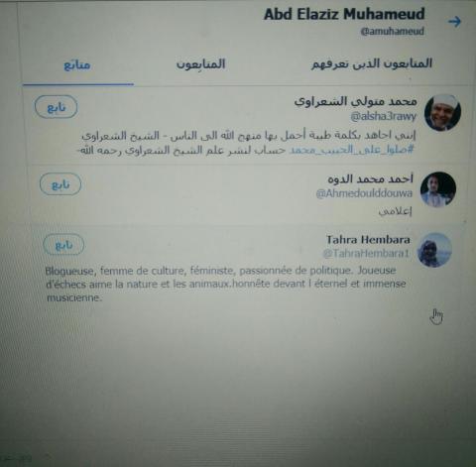Select the Abd Elaziz Muhameud page title
Image resolution: width=476 pixels, height=467 pixels.
tap(344, 14)
